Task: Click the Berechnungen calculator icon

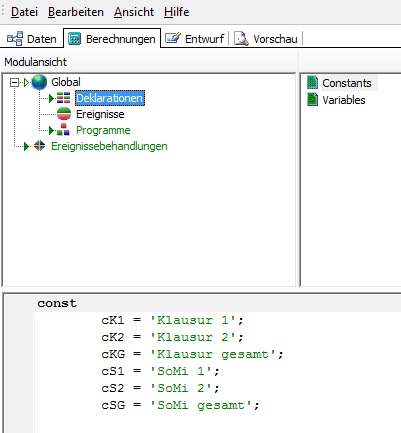Action: coord(74,39)
